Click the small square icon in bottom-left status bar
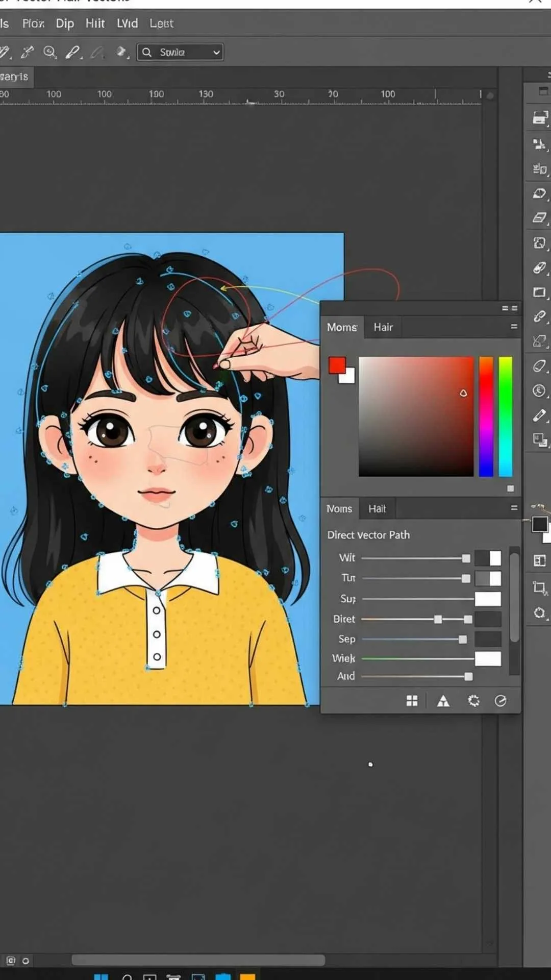551x980 pixels. click(11, 961)
